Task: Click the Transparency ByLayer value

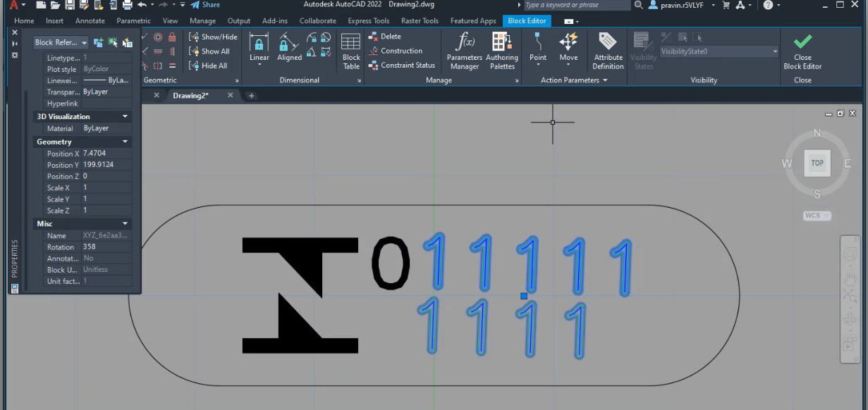Action: 106,92
